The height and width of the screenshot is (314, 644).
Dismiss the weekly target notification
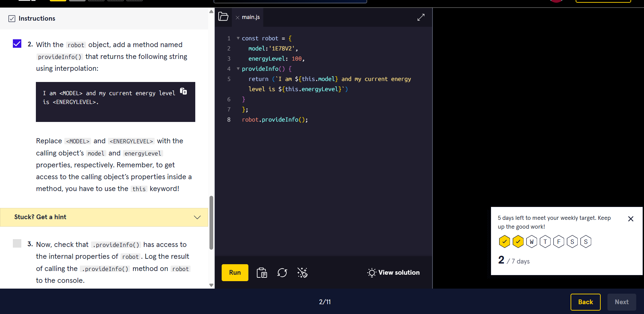click(x=630, y=219)
